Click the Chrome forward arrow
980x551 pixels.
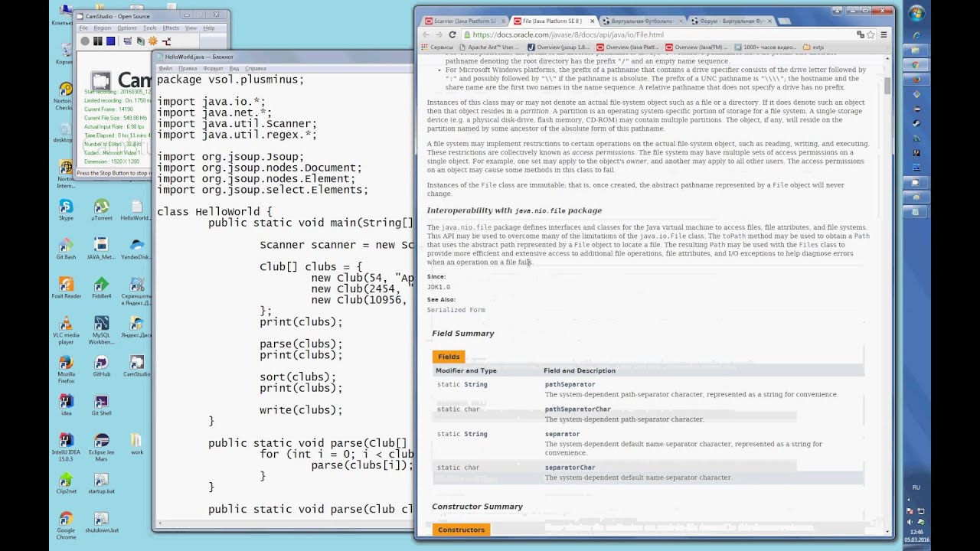[439, 34]
